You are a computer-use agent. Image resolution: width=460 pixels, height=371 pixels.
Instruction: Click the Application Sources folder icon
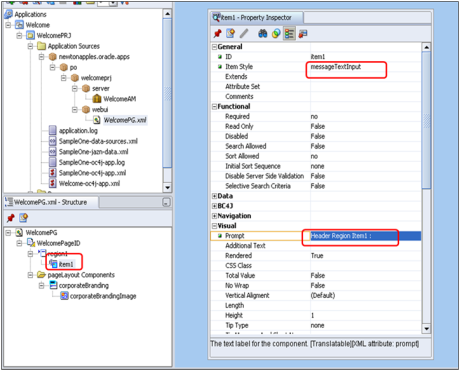pos(41,46)
